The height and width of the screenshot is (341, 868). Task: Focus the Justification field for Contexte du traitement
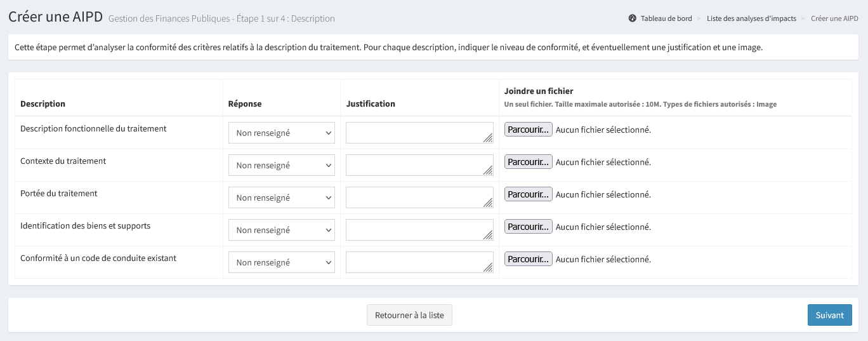419,165
